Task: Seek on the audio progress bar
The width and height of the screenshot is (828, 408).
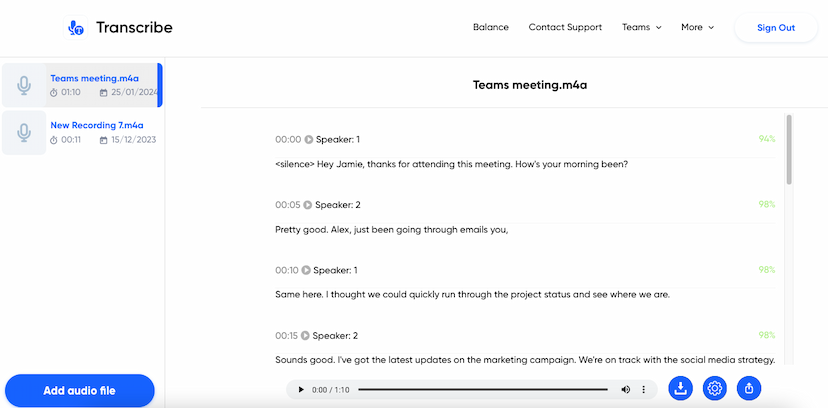Action: 482,389
